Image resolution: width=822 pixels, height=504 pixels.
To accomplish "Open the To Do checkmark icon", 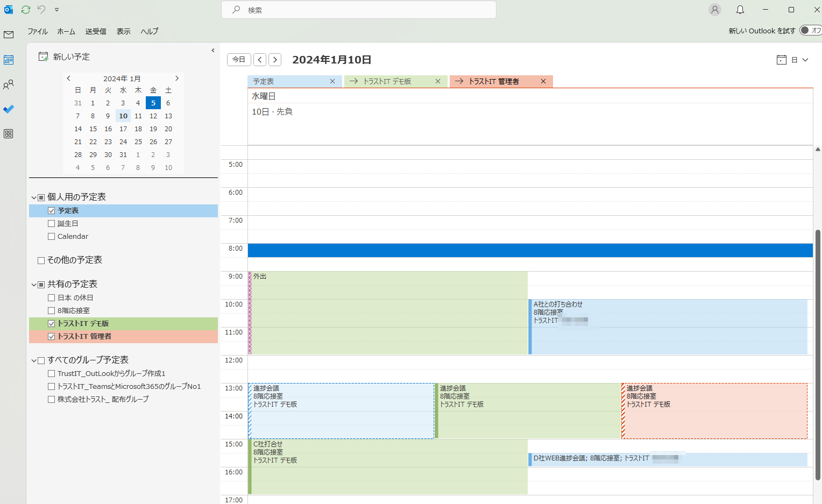I will (9, 109).
